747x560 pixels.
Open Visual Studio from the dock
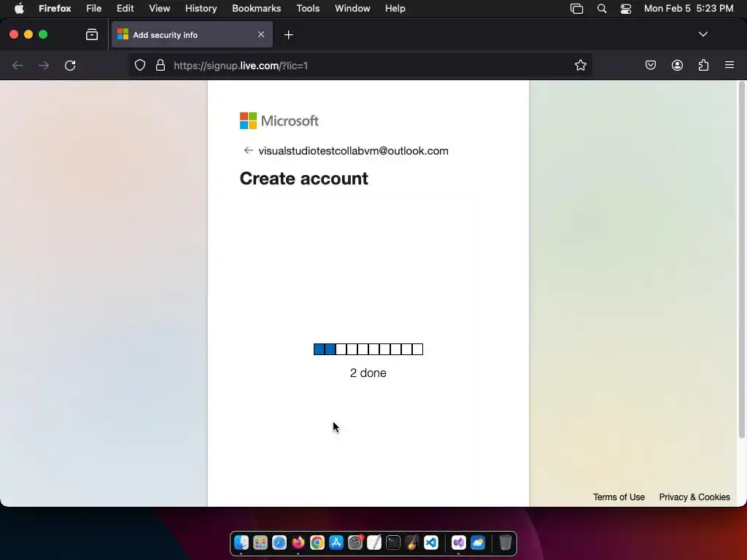[x=458, y=542]
